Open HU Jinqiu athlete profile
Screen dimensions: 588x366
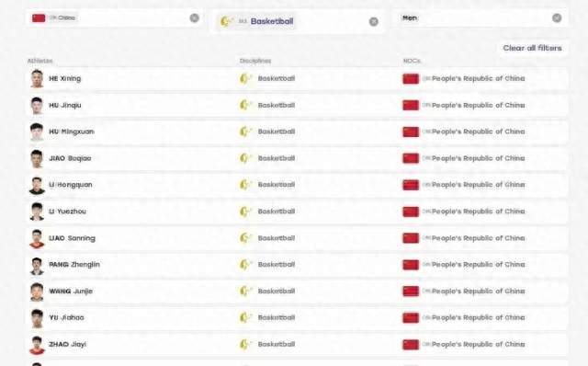[65, 105]
